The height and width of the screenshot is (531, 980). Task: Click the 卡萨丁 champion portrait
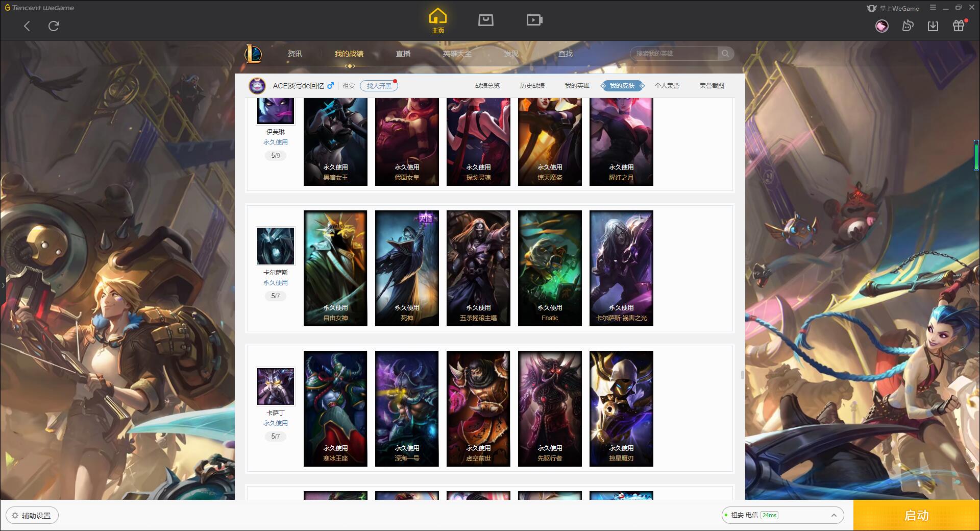pyautogui.click(x=275, y=387)
